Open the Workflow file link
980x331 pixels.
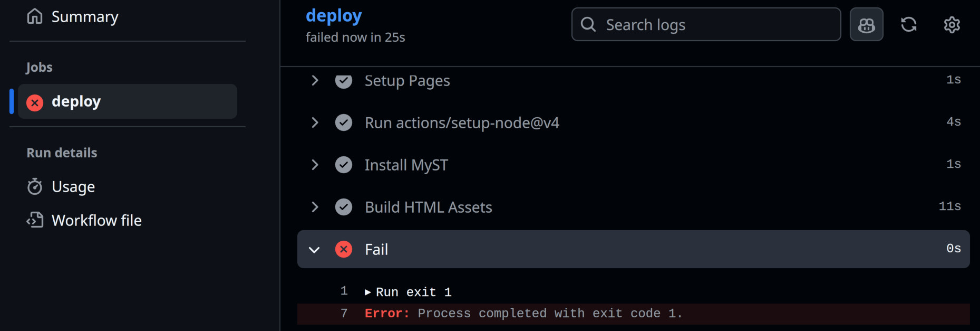point(96,220)
